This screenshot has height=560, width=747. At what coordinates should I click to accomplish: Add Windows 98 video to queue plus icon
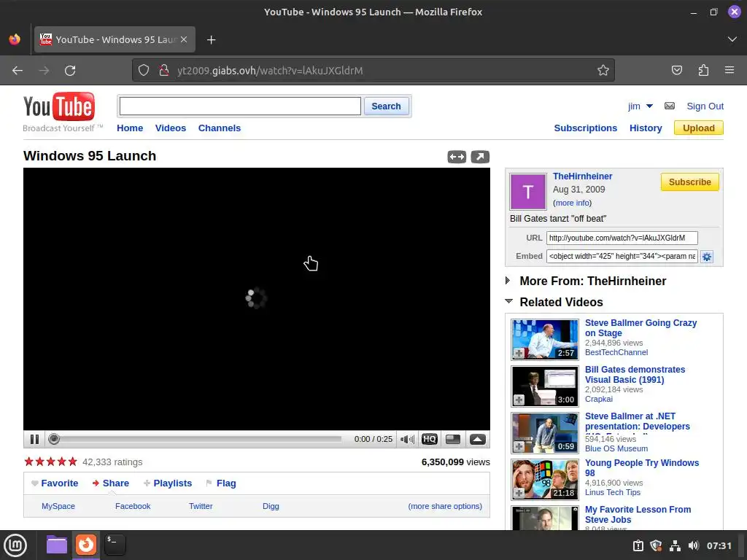click(519, 494)
